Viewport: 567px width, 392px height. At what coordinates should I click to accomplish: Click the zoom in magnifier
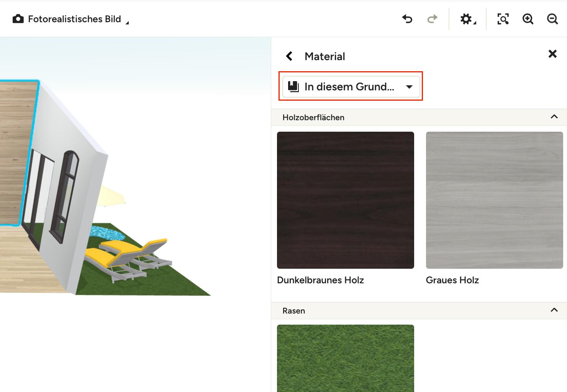pyautogui.click(x=528, y=19)
